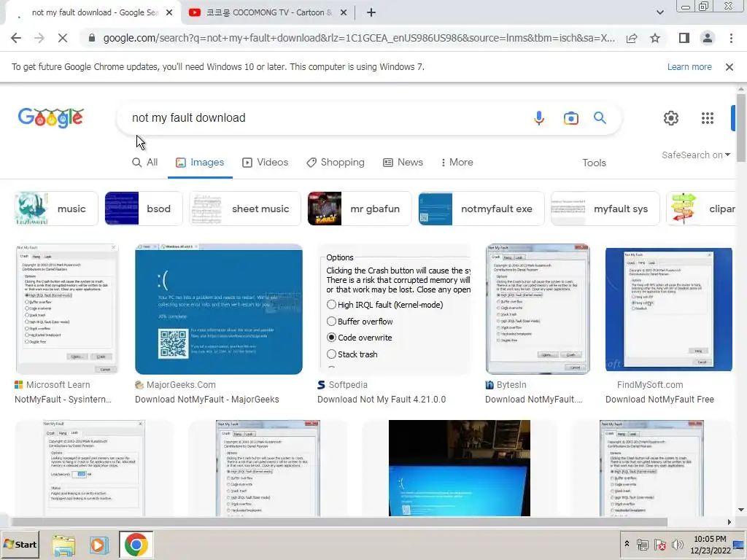
Task: Open the Google apps grid
Action: pos(708,117)
